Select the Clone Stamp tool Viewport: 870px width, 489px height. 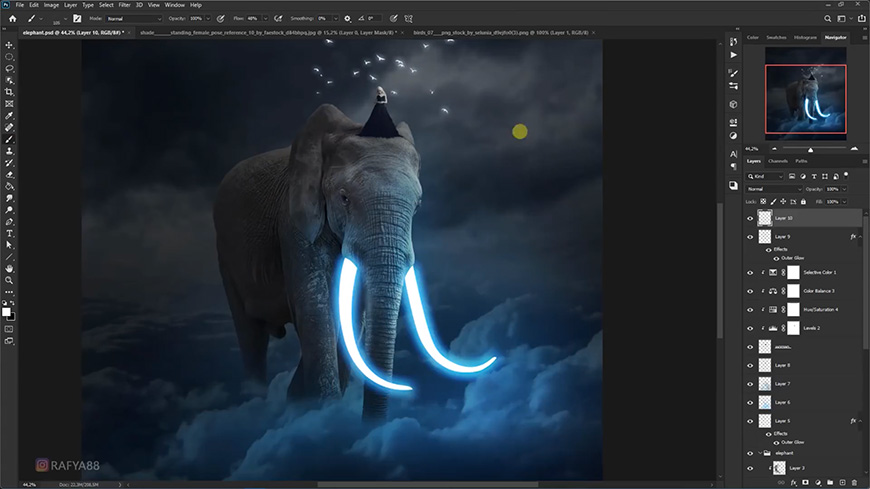coord(9,151)
